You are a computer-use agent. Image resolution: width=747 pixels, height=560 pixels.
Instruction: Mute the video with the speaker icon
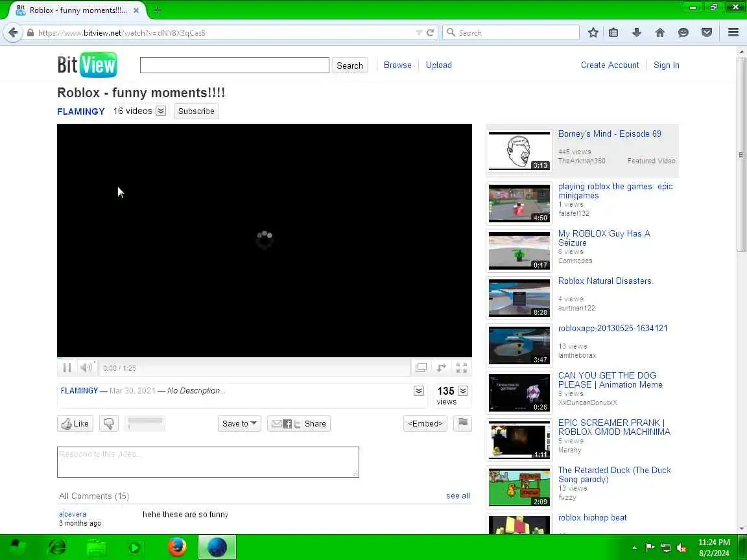pos(86,367)
